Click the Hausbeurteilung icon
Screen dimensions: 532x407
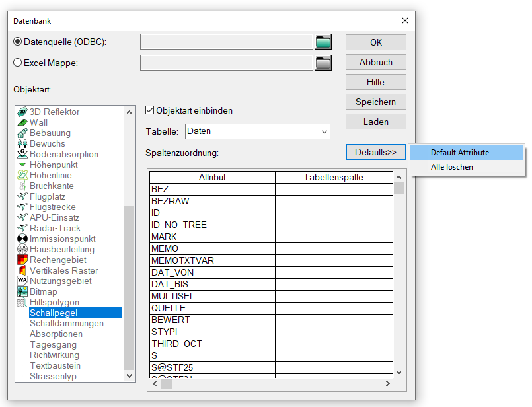22,249
